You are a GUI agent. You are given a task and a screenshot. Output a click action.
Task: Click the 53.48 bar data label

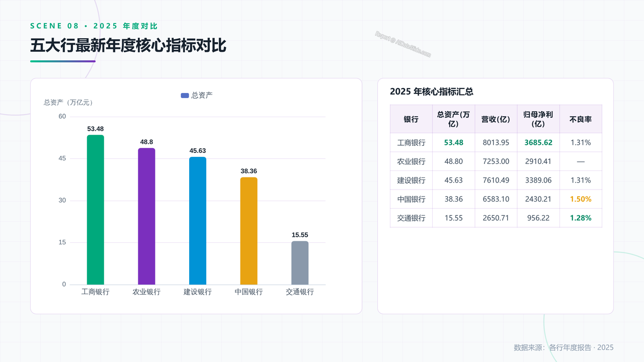click(x=96, y=129)
